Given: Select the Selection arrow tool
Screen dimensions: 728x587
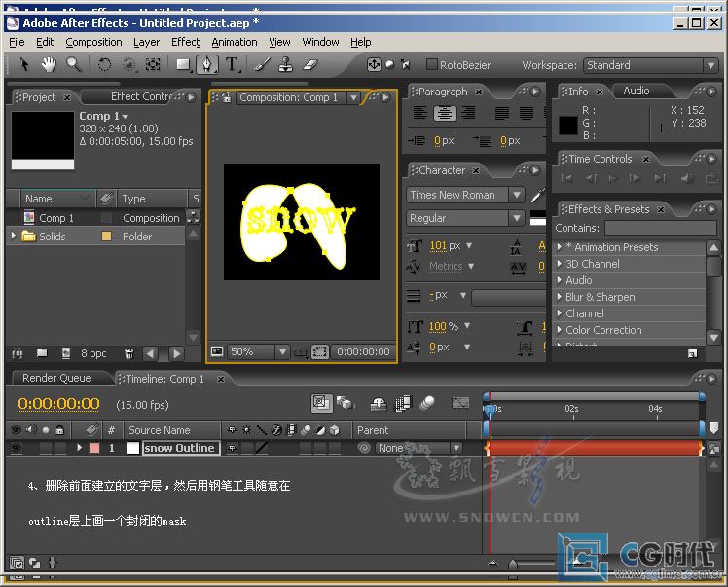Looking at the screenshot, I should [23, 64].
